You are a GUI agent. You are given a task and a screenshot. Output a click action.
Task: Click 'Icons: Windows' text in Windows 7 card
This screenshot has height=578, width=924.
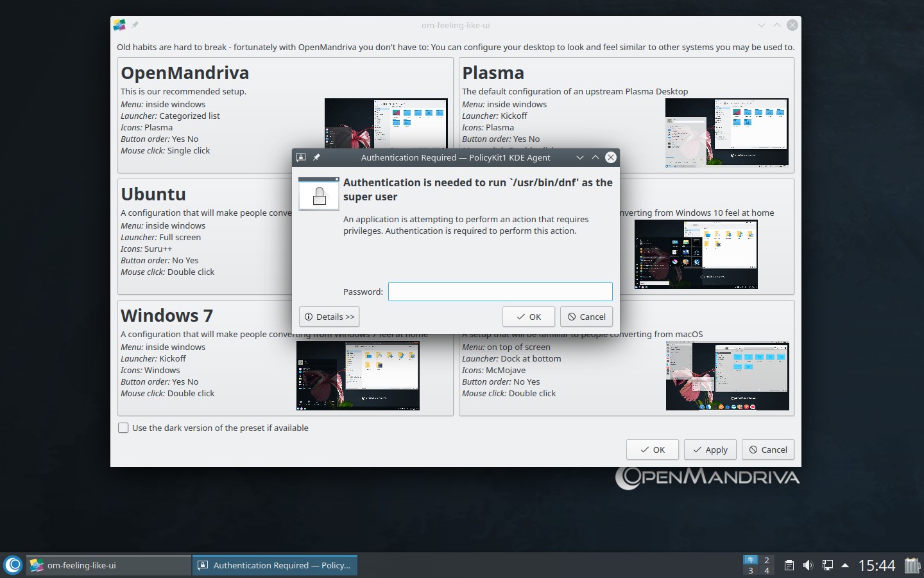tap(150, 370)
